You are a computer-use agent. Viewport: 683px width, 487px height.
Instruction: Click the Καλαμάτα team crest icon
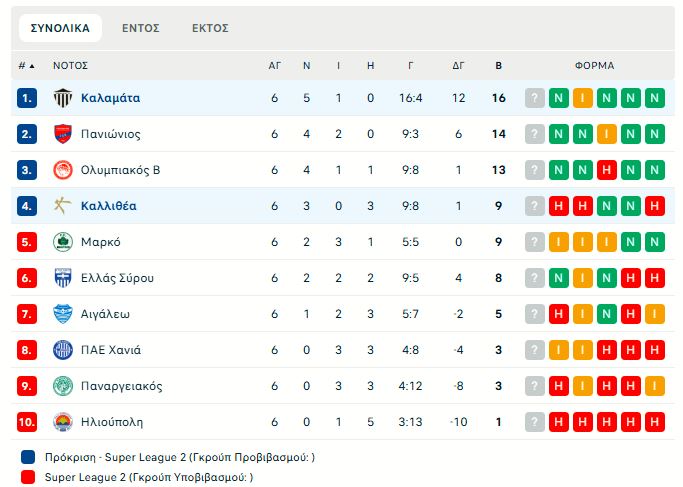pyautogui.click(x=63, y=98)
